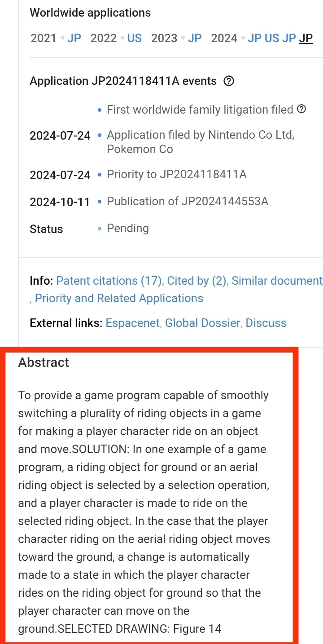The height and width of the screenshot is (644, 323).
Task: Open help icon beside Application events heading
Action: [x=229, y=81]
